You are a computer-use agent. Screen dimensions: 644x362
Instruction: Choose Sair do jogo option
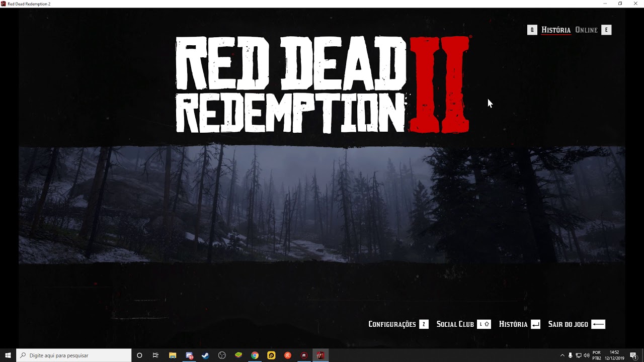click(x=568, y=324)
